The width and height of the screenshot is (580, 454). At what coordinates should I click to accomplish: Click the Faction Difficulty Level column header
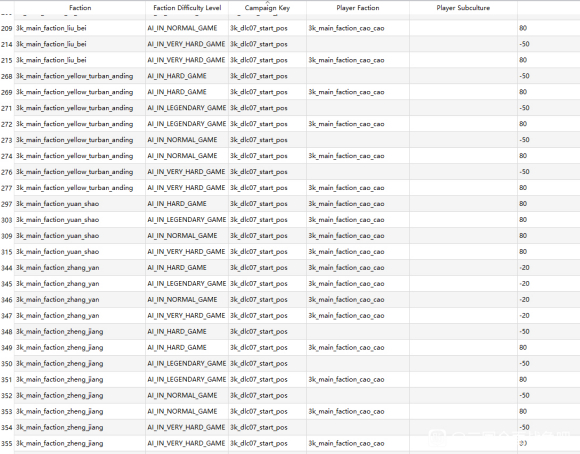click(x=187, y=8)
